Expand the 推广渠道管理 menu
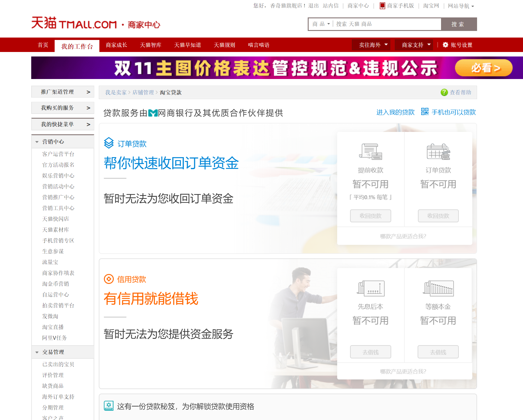 click(x=63, y=92)
